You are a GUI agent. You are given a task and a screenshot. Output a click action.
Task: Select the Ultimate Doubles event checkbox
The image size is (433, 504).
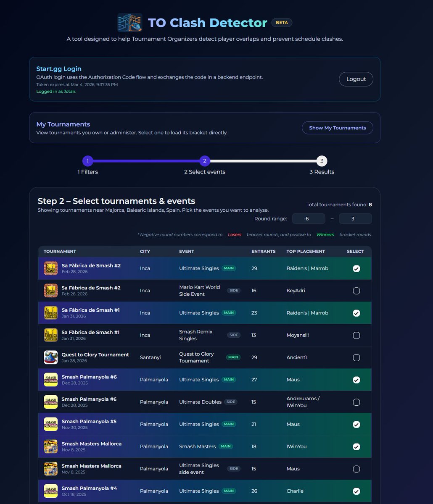pos(356,402)
